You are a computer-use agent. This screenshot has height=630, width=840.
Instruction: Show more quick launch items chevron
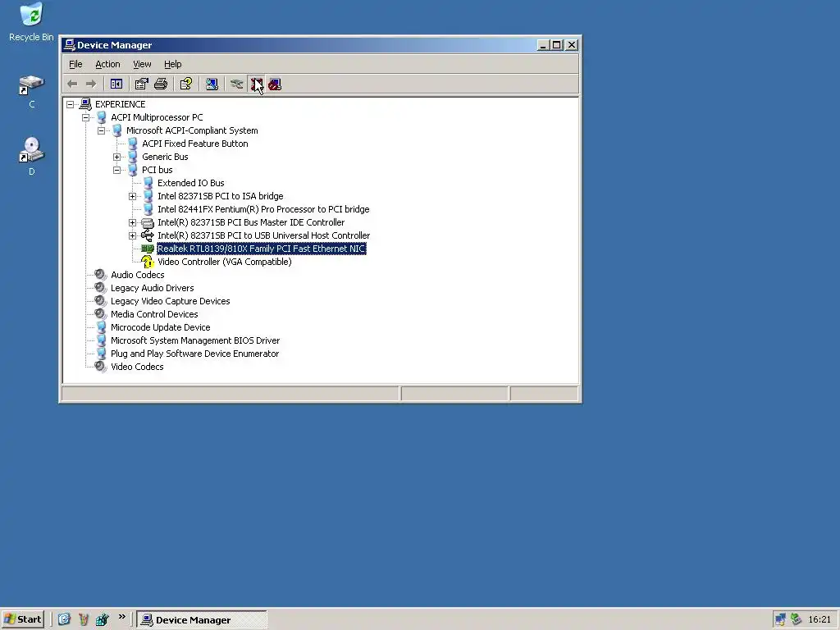(122, 617)
